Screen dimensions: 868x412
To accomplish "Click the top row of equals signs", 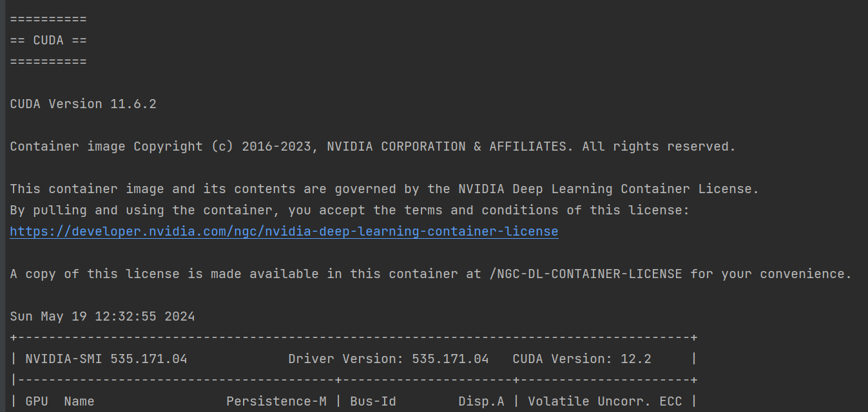I will pyautogui.click(x=48, y=19).
